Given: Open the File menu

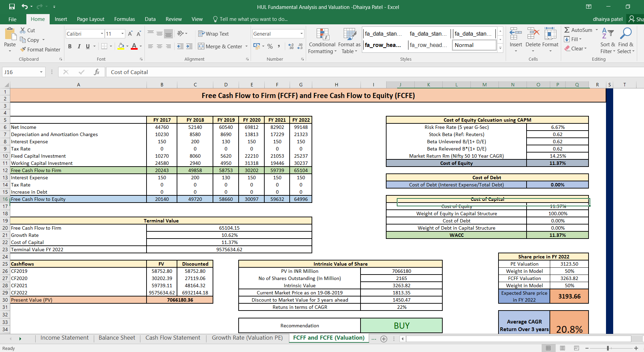Looking at the screenshot, I should (12, 19).
